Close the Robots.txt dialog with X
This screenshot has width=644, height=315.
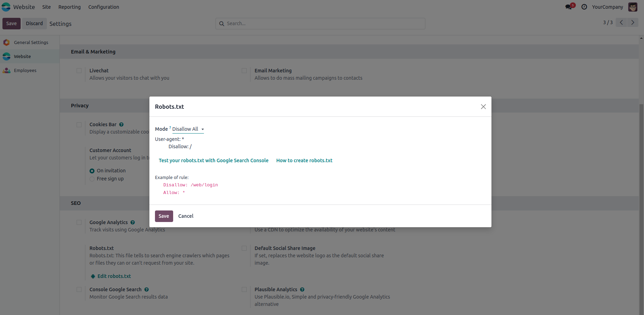pyautogui.click(x=483, y=107)
